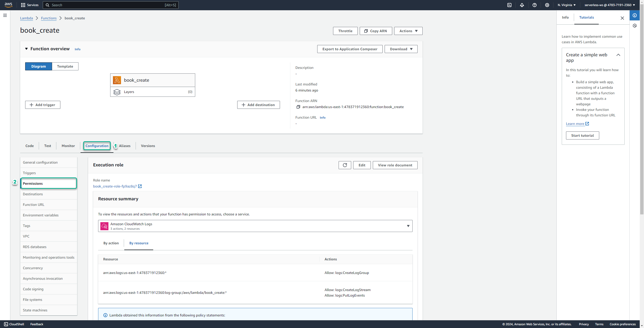Image resolution: width=644 pixels, height=328 pixels.
Task: Close the Tutorials side panel
Action: [x=622, y=18]
